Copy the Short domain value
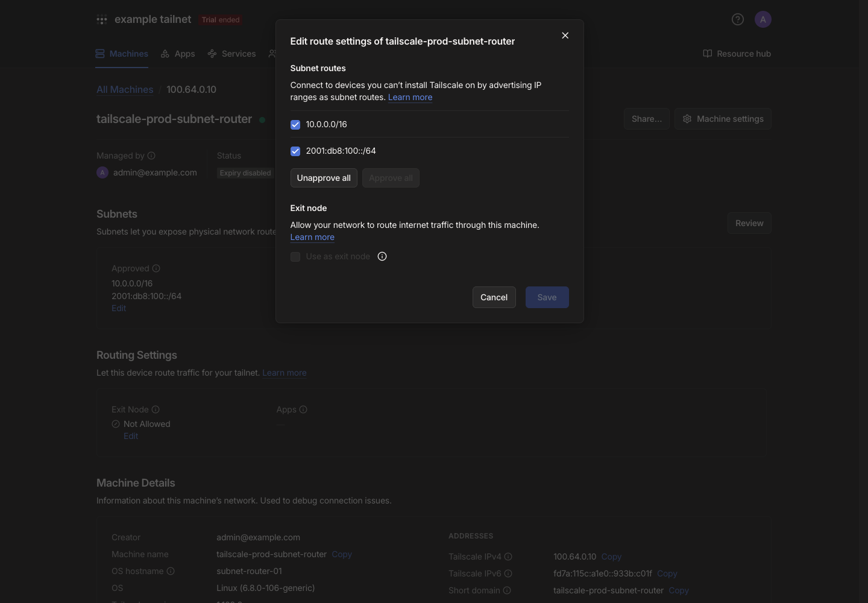868x603 pixels. point(679,590)
